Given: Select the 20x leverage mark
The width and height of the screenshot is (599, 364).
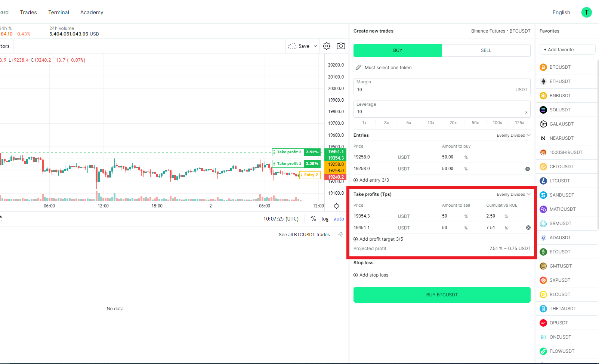Looking at the screenshot, I should [x=453, y=123].
